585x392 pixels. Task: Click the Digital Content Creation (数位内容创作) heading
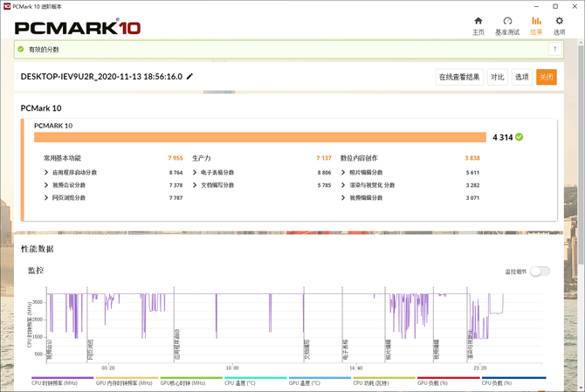(359, 158)
